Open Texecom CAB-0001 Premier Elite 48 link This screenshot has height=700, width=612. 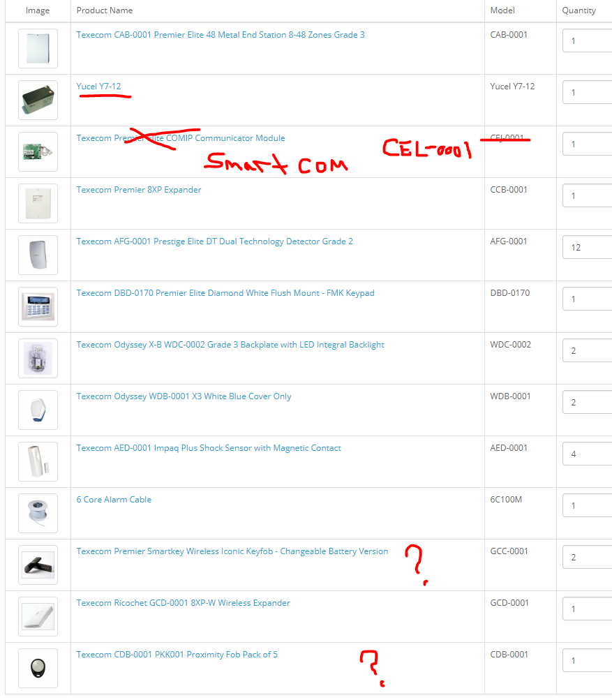coord(221,35)
